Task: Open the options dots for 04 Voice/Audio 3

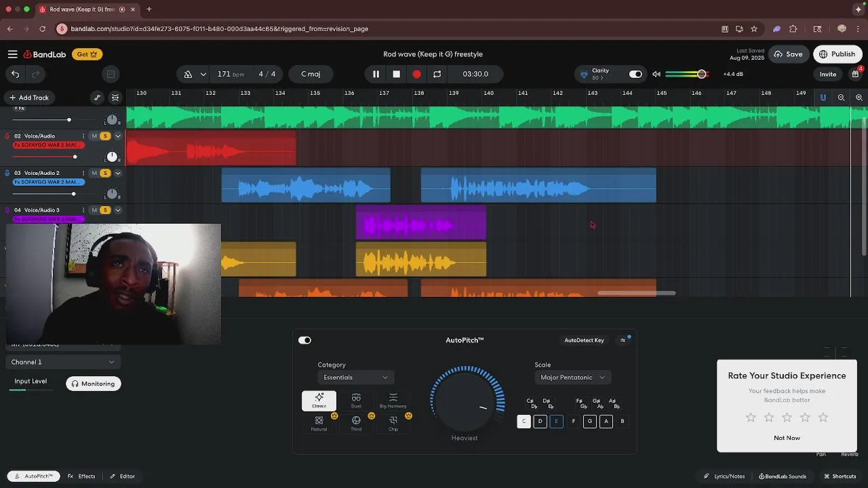Action: click(83, 210)
